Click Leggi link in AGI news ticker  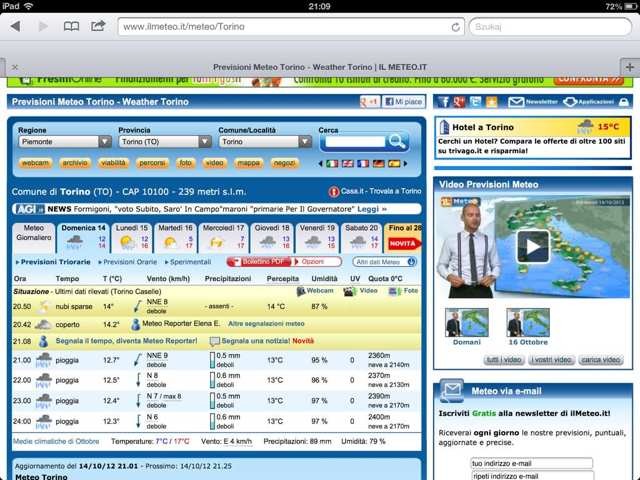371,209
